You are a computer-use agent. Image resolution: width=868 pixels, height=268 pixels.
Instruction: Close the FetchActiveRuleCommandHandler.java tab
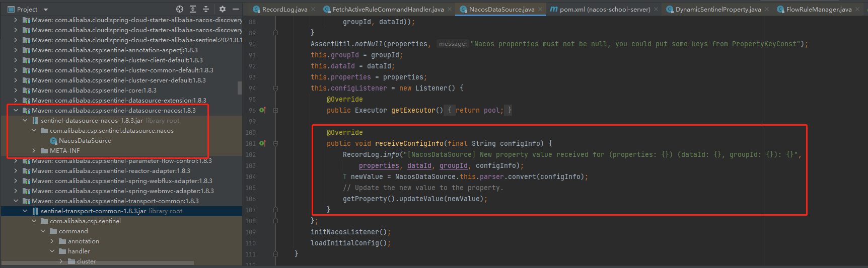pos(450,9)
